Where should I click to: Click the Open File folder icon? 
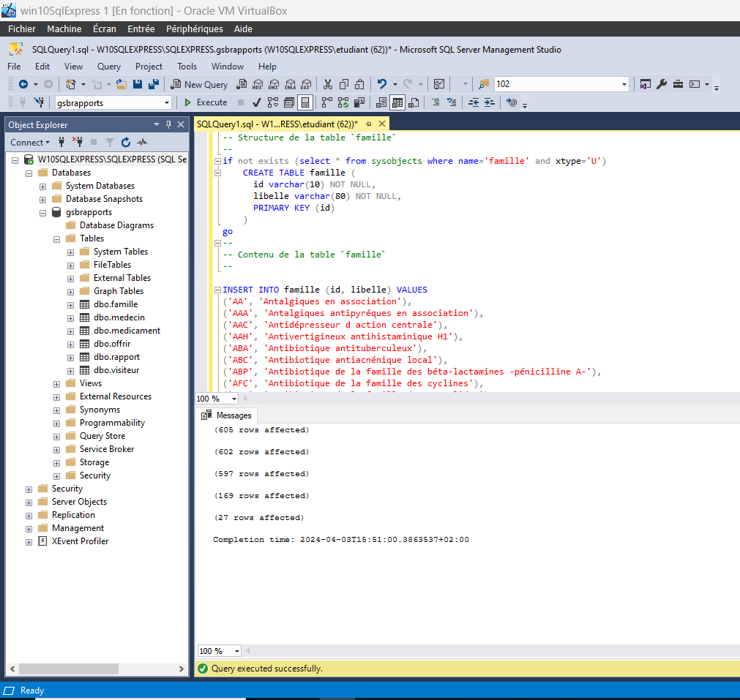(122, 84)
